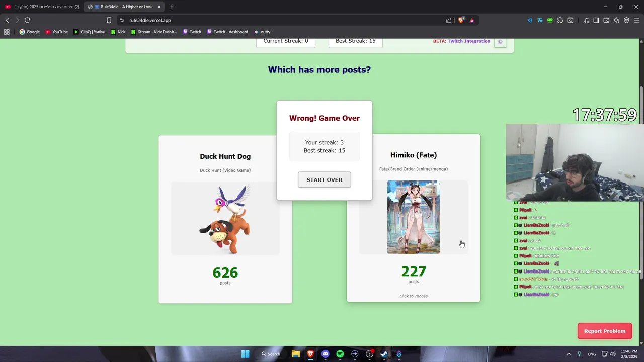Open the Stream - Kick Dashboard bookmark
This screenshot has width=644, height=362.
click(154, 32)
